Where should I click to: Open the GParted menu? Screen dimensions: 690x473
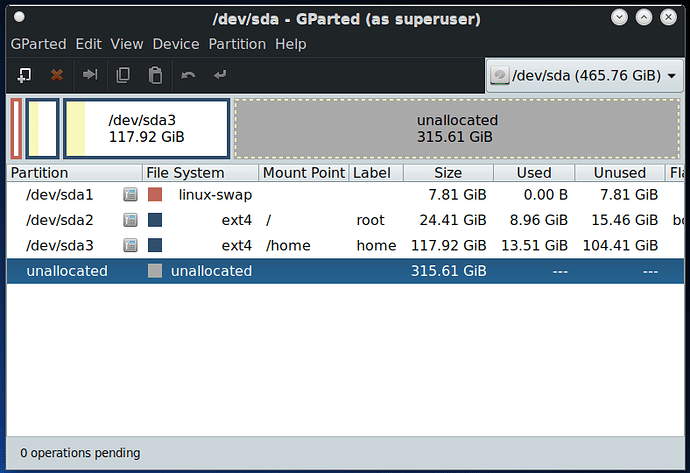tap(39, 44)
